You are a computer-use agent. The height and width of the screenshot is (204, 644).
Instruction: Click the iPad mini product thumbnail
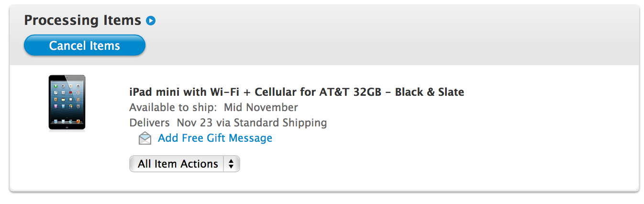click(x=67, y=102)
